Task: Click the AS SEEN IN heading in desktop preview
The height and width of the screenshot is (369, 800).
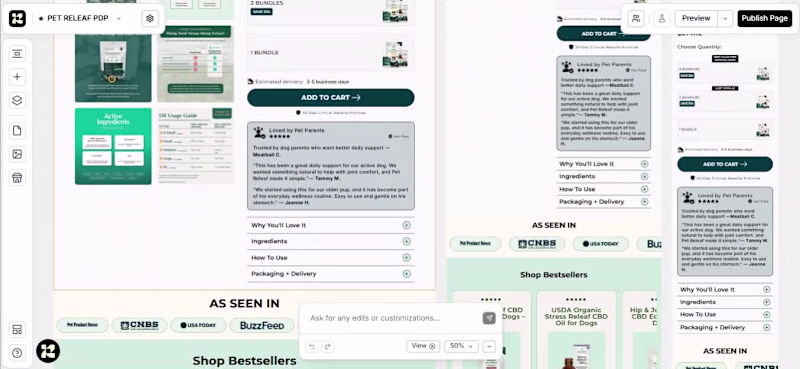Action: pyautogui.click(x=244, y=304)
